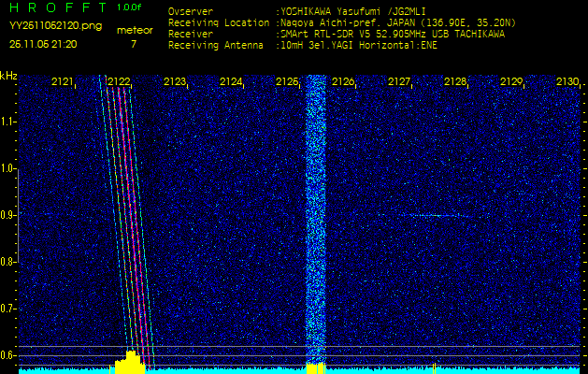
Task: Click the orange meteor label
Action: pos(134,30)
